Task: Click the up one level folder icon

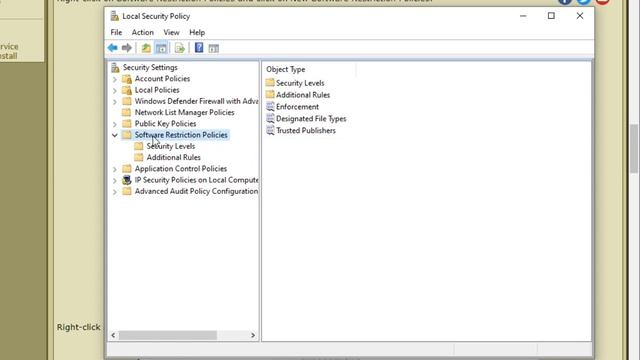Action: click(146, 48)
